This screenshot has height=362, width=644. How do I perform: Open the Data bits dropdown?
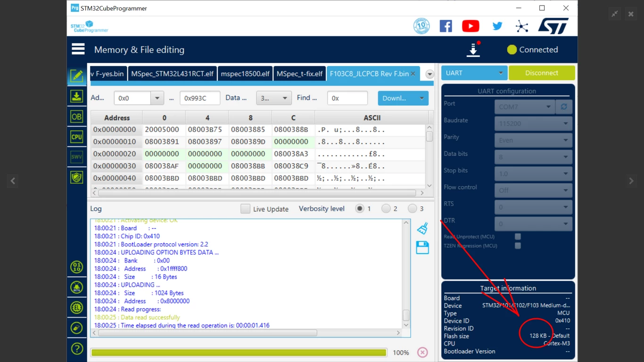pyautogui.click(x=533, y=157)
